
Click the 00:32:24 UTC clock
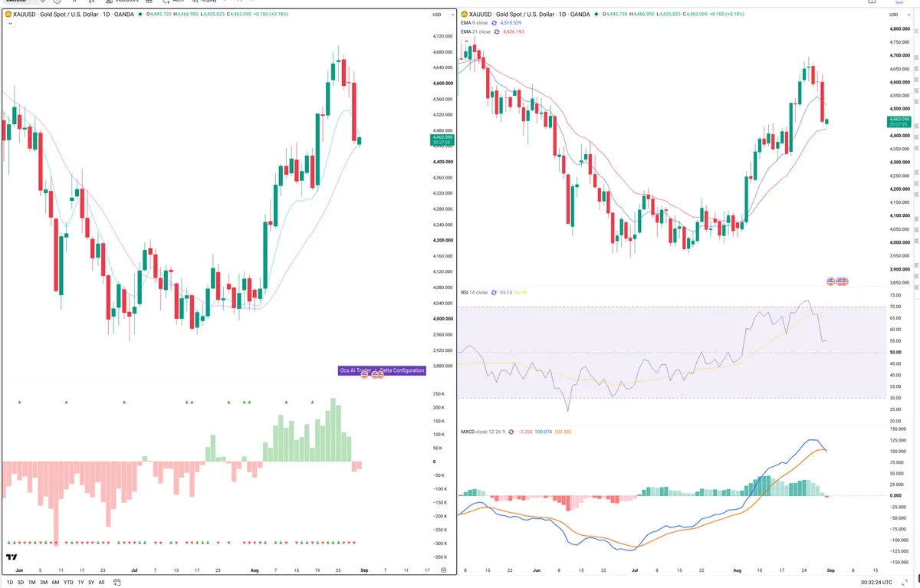click(x=876, y=583)
